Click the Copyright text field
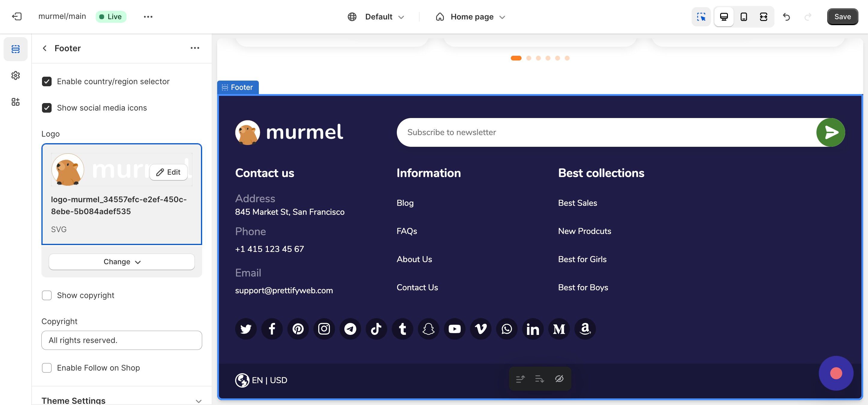868x405 pixels. [x=122, y=340]
